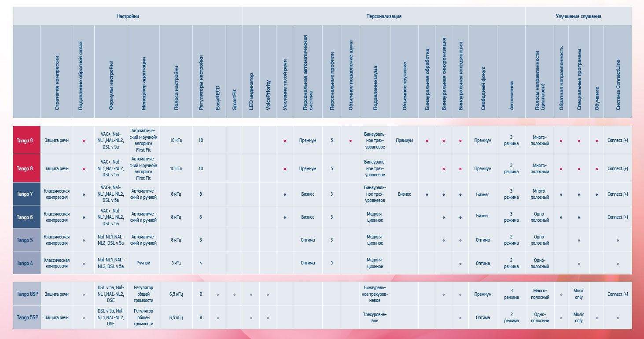Click Music only in the Tango 5SP row
The height and width of the screenshot is (339, 644).
point(579,318)
